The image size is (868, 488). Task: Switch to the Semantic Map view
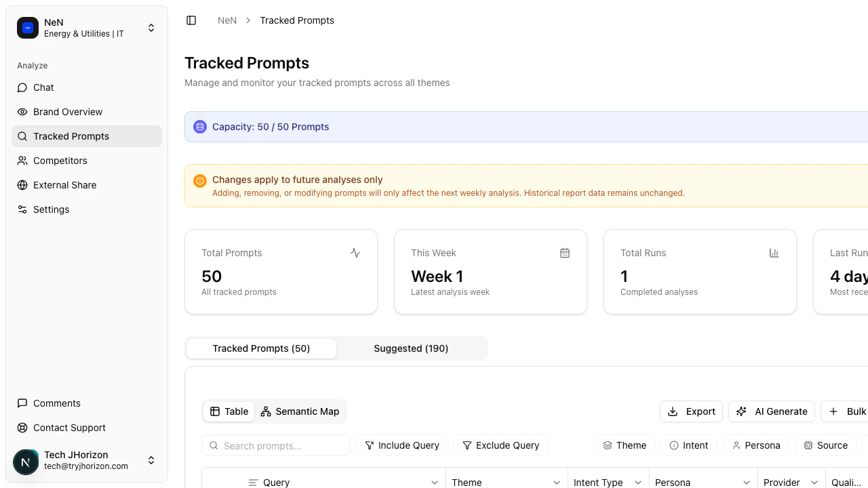coord(300,411)
